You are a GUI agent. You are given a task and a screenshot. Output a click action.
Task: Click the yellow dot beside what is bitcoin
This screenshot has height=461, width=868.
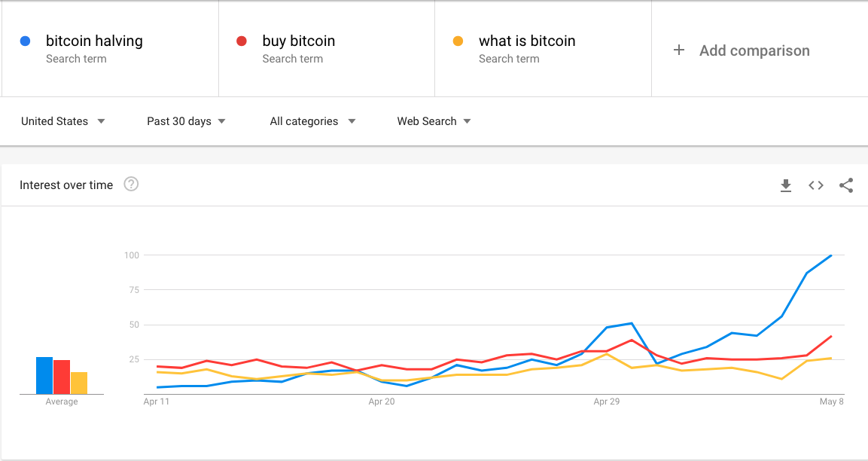458,41
